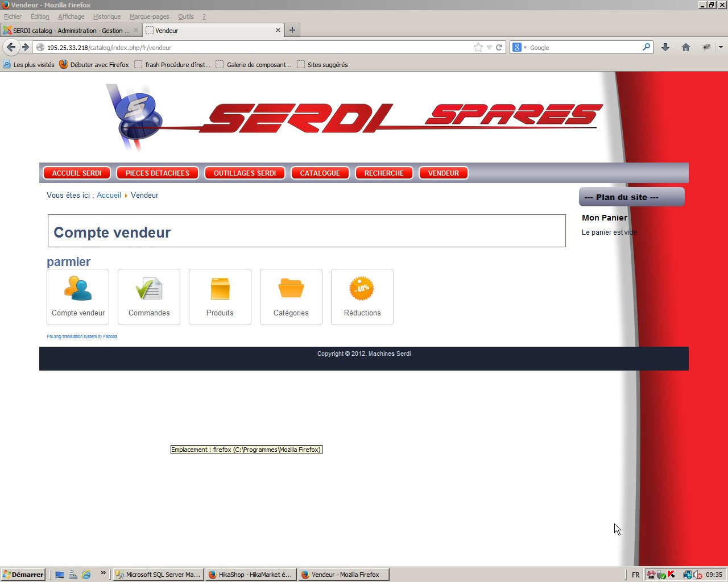Image resolution: width=728 pixels, height=582 pixels.
Task: Follow the FaLang translation system link
Action: pos(82,336)
